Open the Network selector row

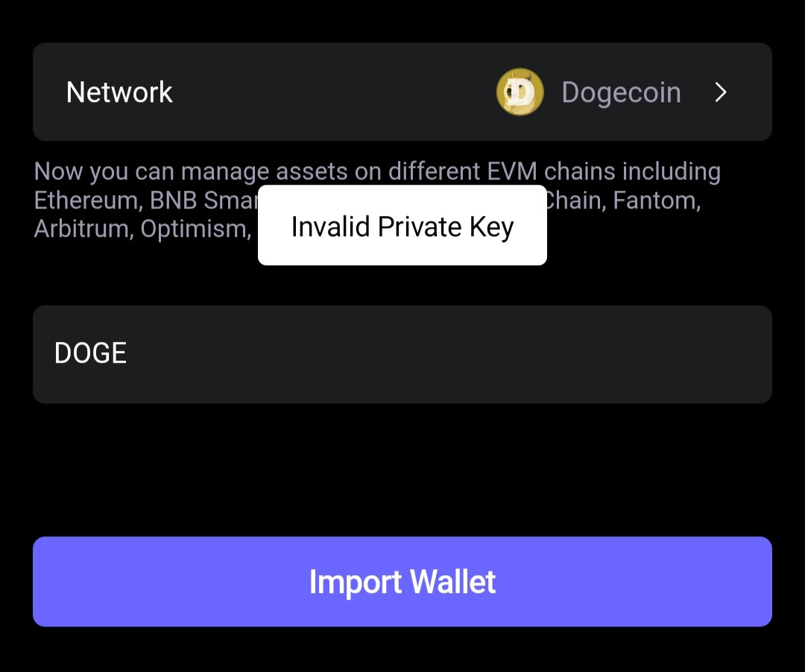[402, 92]
